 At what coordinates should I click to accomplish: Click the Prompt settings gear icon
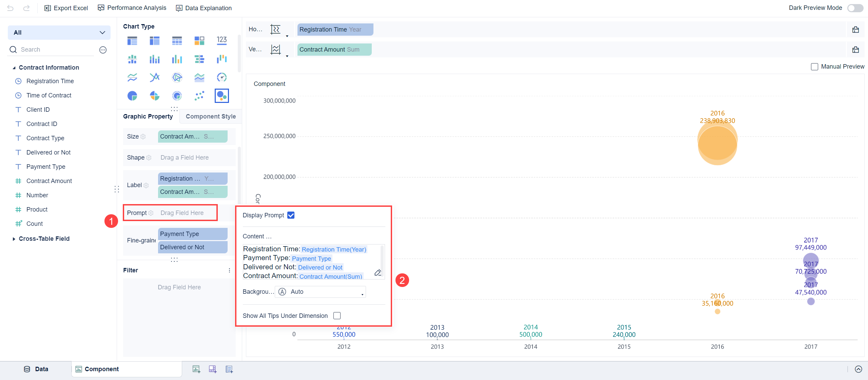click(151, 213)
